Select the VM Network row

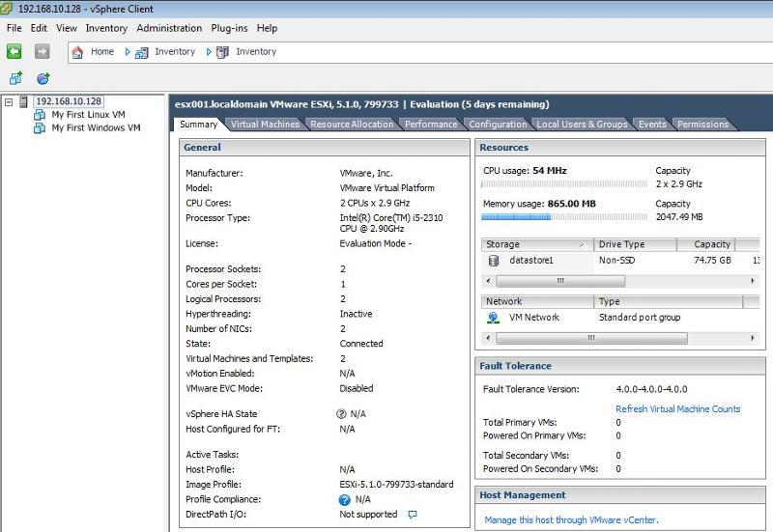point(620,318)
